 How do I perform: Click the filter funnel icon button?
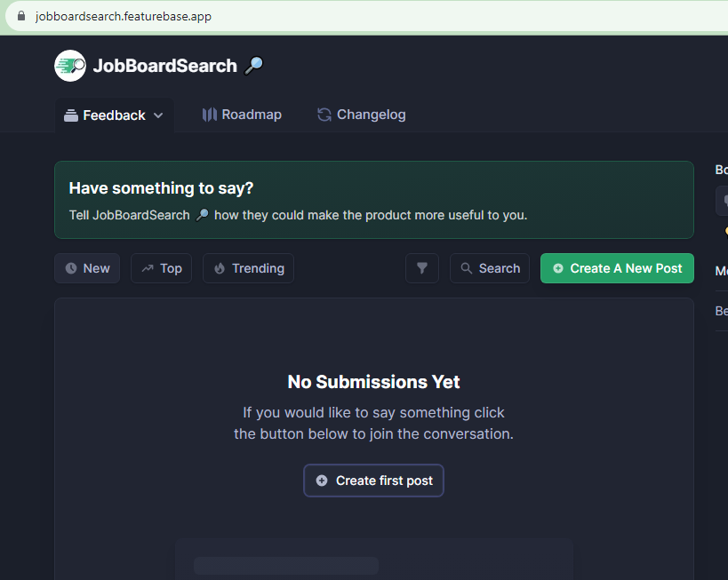422,268
